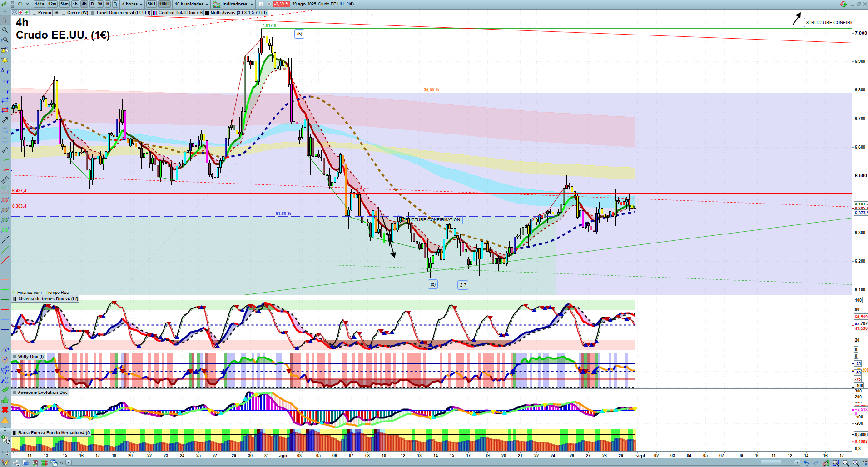Open the red-lines list icon beside Precio

coord(56,13)
